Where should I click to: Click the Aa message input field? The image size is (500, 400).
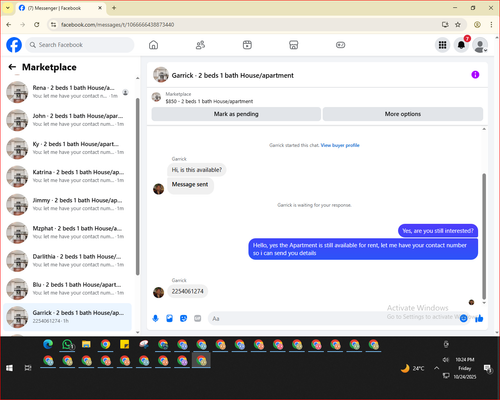pyautogui.click(x=333, y=319)
